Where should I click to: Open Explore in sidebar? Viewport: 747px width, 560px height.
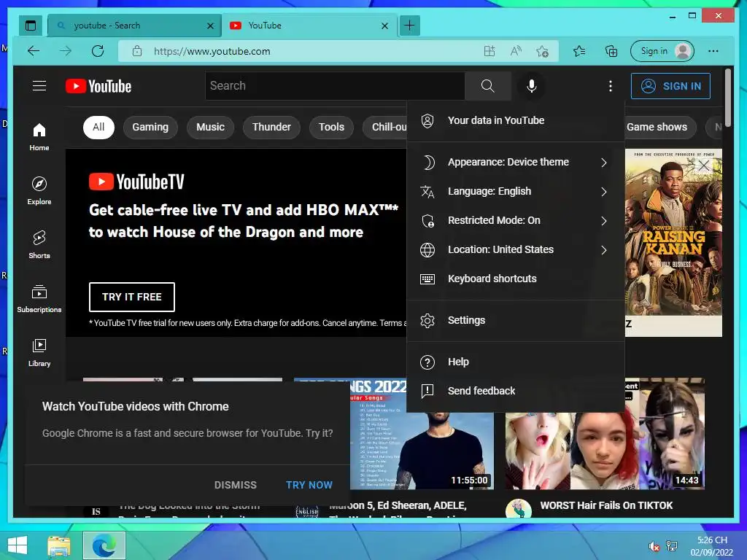click(39, 190)
